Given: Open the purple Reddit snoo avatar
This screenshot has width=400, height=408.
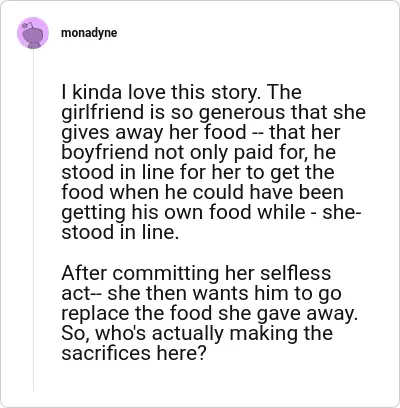Looking at the screenshot, I should pyautogui.click(x=33, y=33).
